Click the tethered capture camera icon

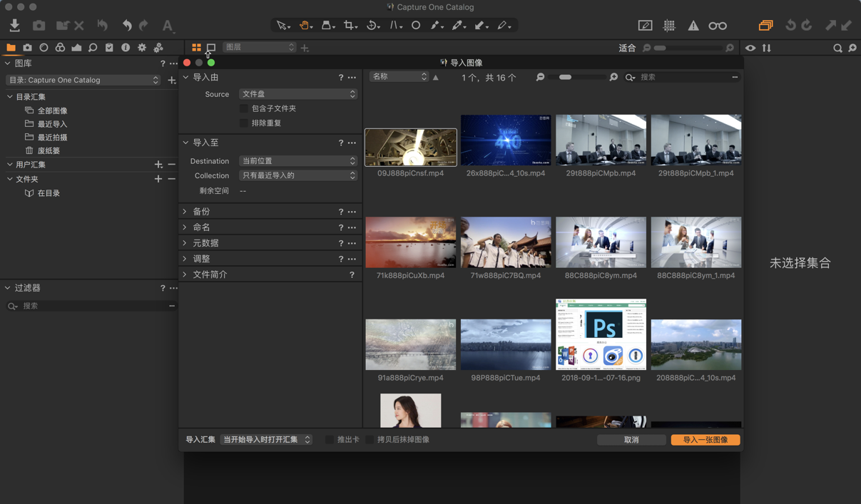click(39, 25)
